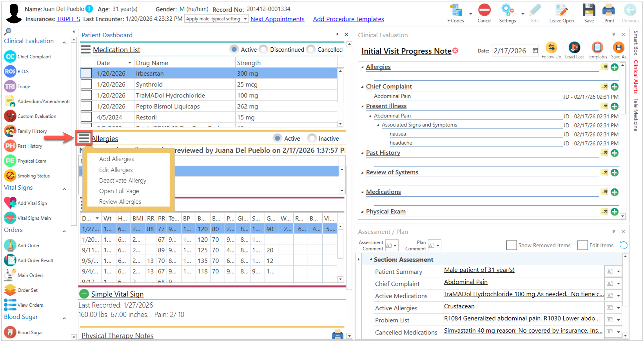The height and width of the screenshot is (342, 644).
Task: Click the Add Procedure Templates link
Action: (x=348, y=19)
